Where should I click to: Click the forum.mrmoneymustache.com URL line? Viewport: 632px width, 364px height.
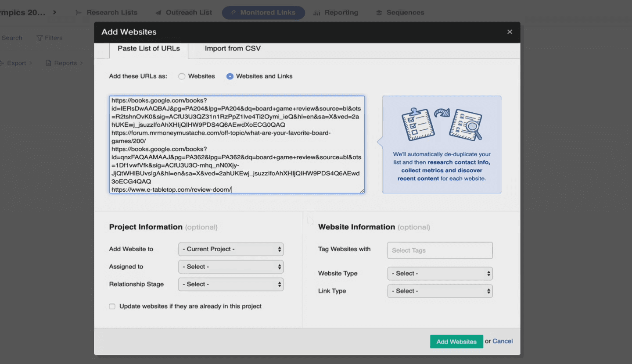[x=221, y=137]
